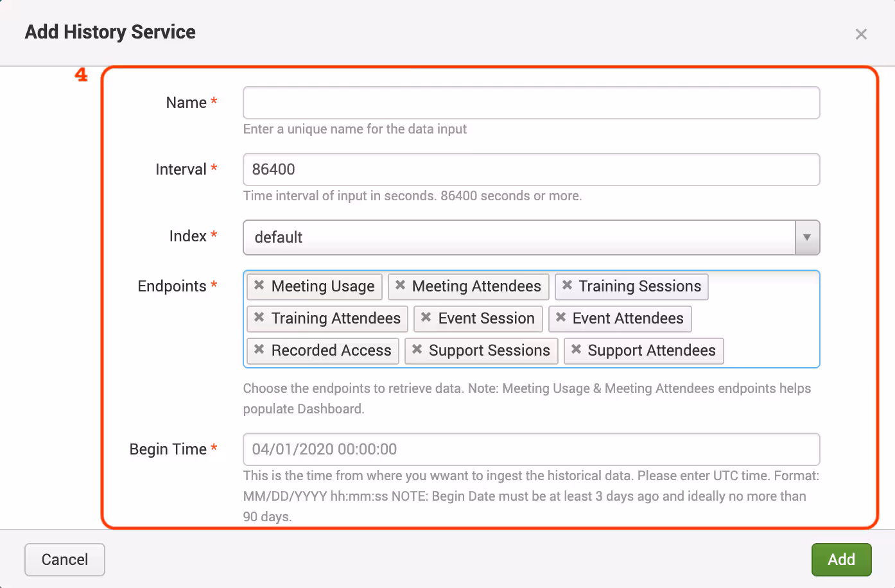Remove the Event Attendees endpoint tag
The image size is (895, 588).
click(x=560, y=317)
